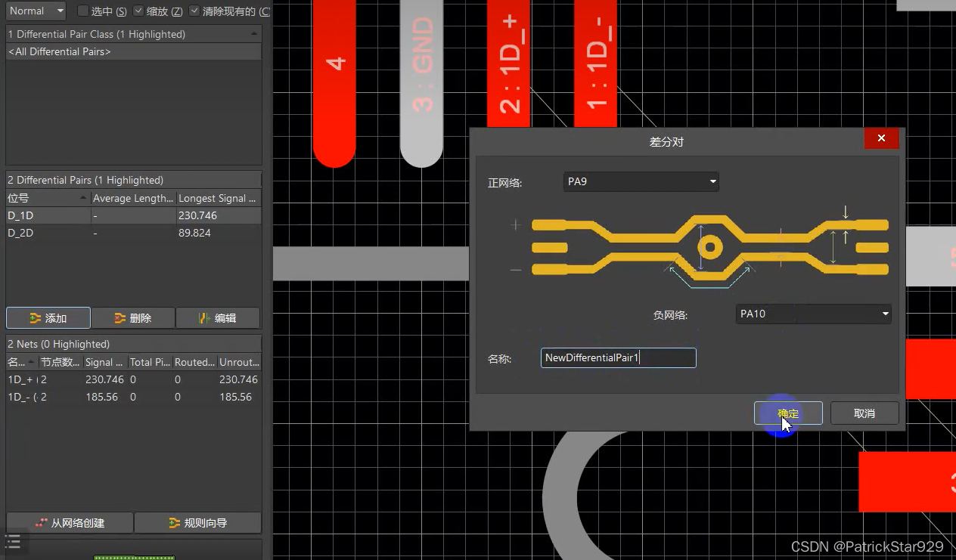Screen dimensions: 956x560
Task: Click the 删除 (Delete) differential pair button
Action: 133,318
